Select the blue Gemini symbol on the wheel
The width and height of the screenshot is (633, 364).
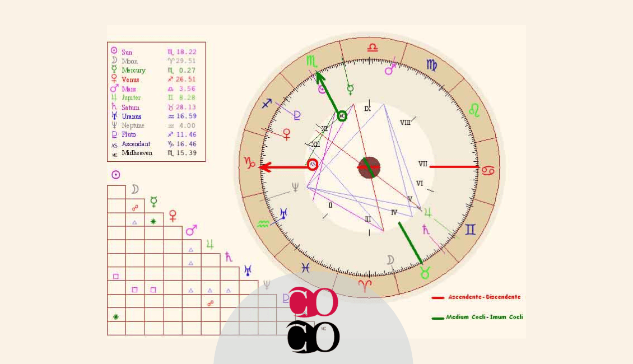[x=471, y=230]
